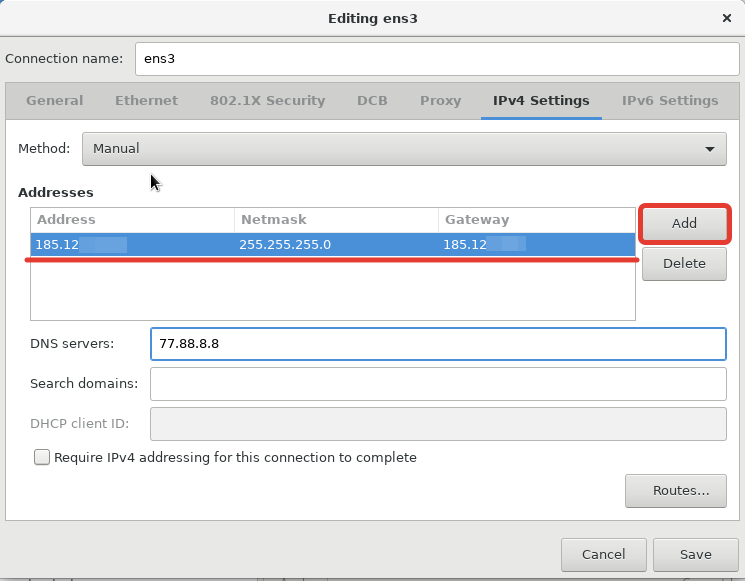Close the Editing ens3 dialog

pos(726,18)
